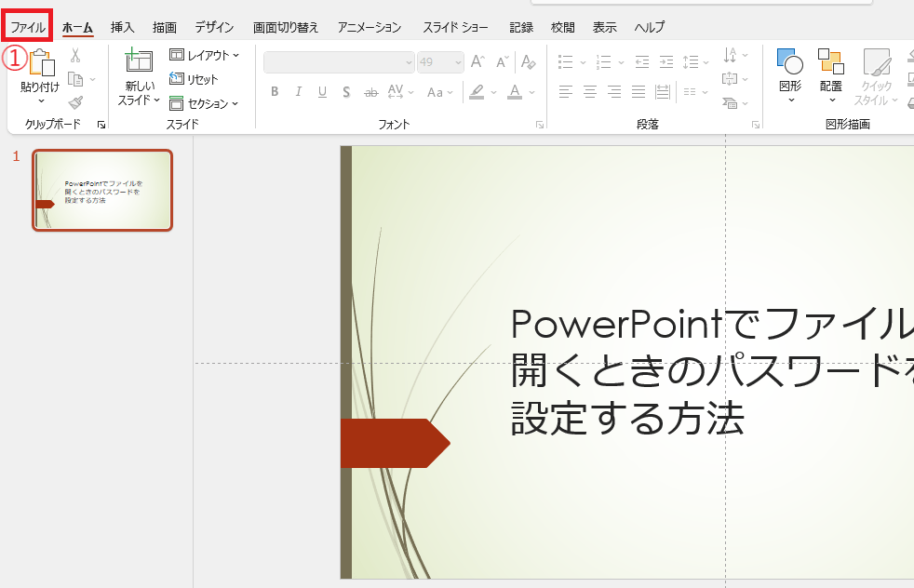The height and width of the screenshot is (588, 914).
Task: Open the Copy options arrow
Action: pos(92,79)
